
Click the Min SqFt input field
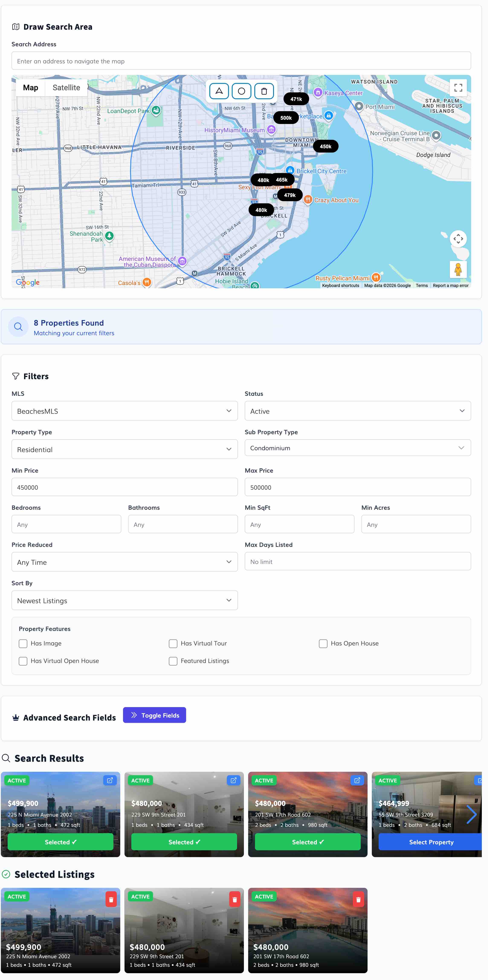(x=300, y=524)
